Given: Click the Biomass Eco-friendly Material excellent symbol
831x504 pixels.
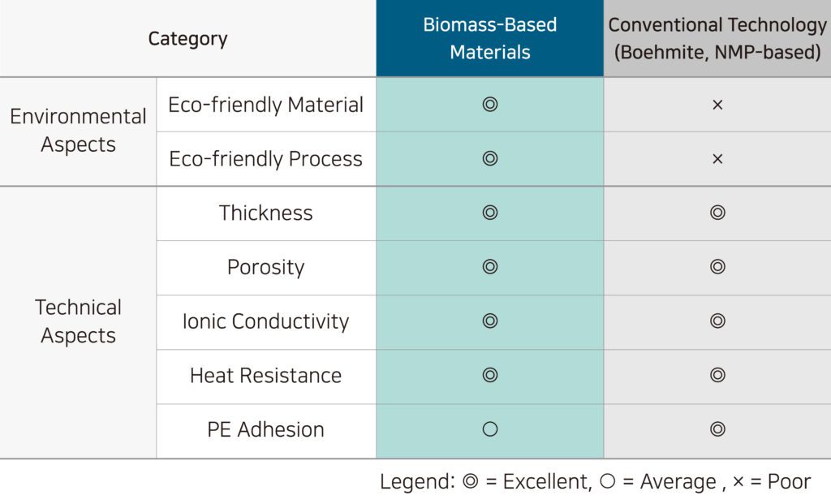Looking at the screenshot, I should [x=490, y=105].
